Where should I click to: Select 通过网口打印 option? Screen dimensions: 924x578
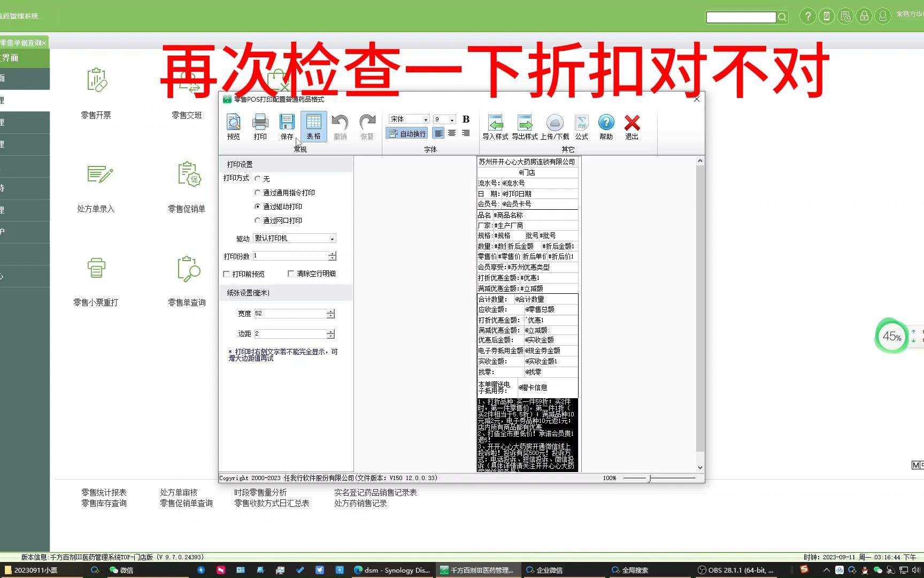[258, 220]
